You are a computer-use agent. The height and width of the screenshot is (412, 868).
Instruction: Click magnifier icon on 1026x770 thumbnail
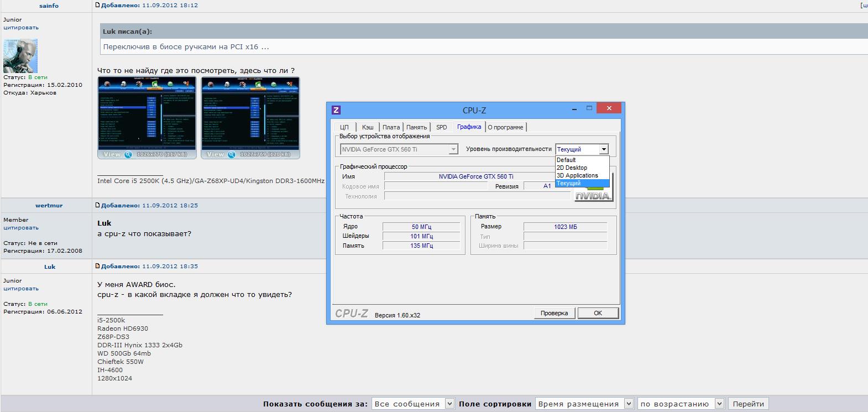(128, 154)
